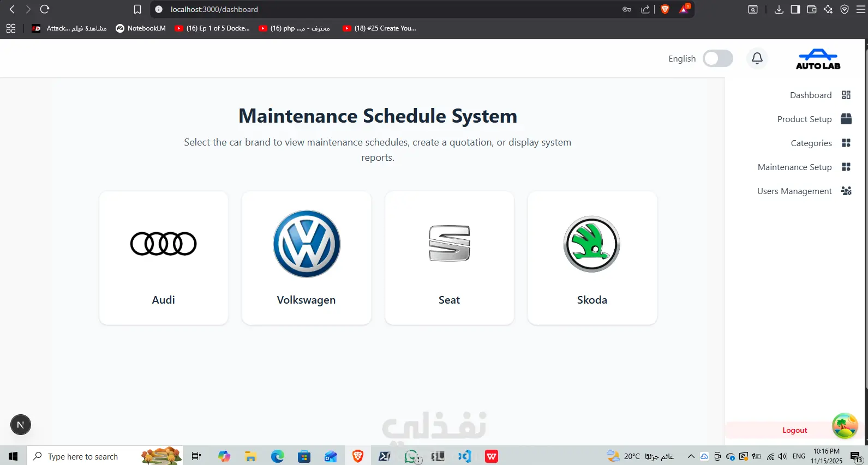Screen dimensions: 868x465
Task: Open Leo AI assistant star icon
Action: [x=828, y=9]
